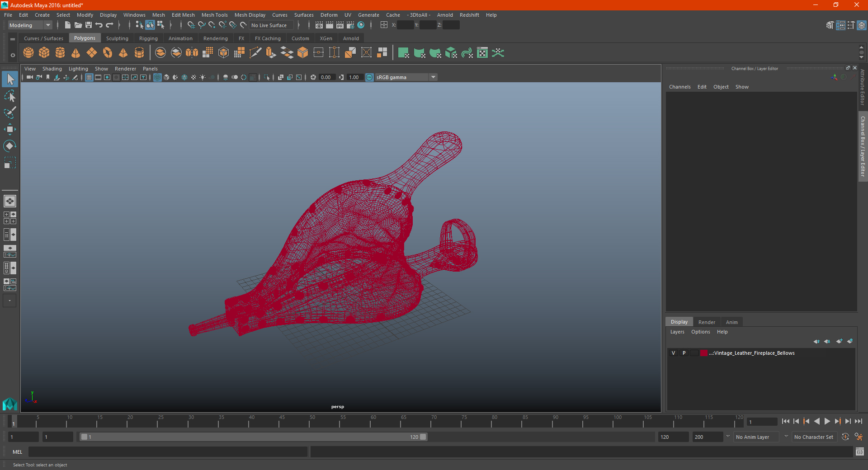Switch to the Sculpting shelf tab
The width and height of the screenshot is (868, 470).
(x=117, y=38)
